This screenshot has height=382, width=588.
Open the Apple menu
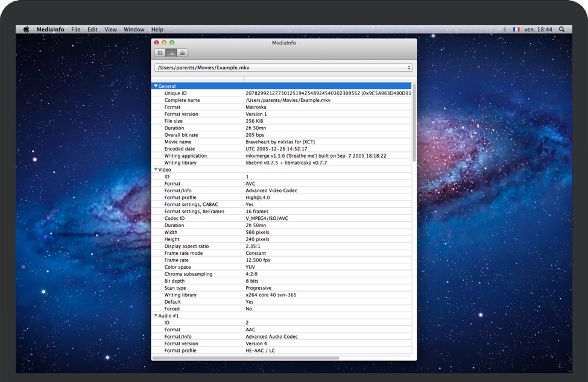click(26, 29)
